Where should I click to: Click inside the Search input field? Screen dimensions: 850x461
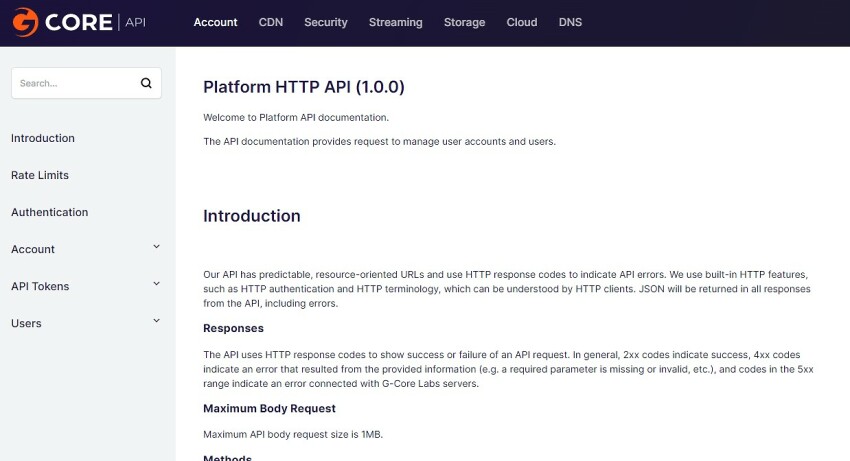(x=76, y=83)
